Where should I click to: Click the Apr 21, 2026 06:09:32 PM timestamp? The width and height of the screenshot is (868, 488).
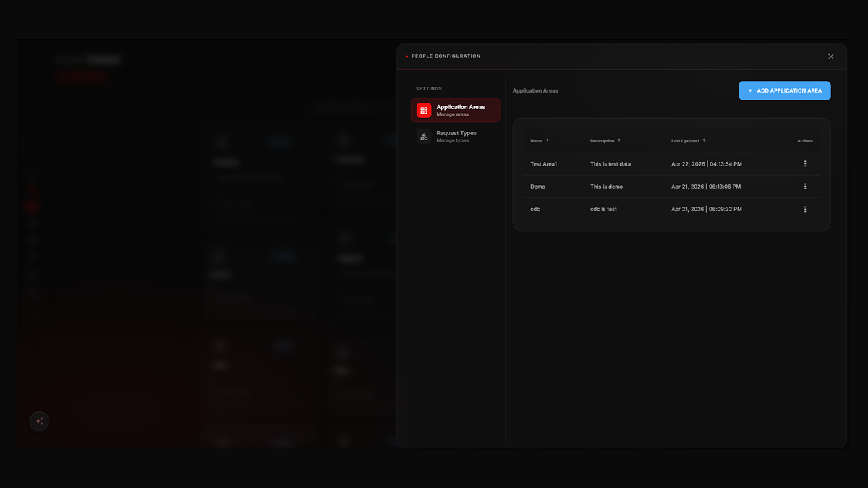[x=707, y=209]
